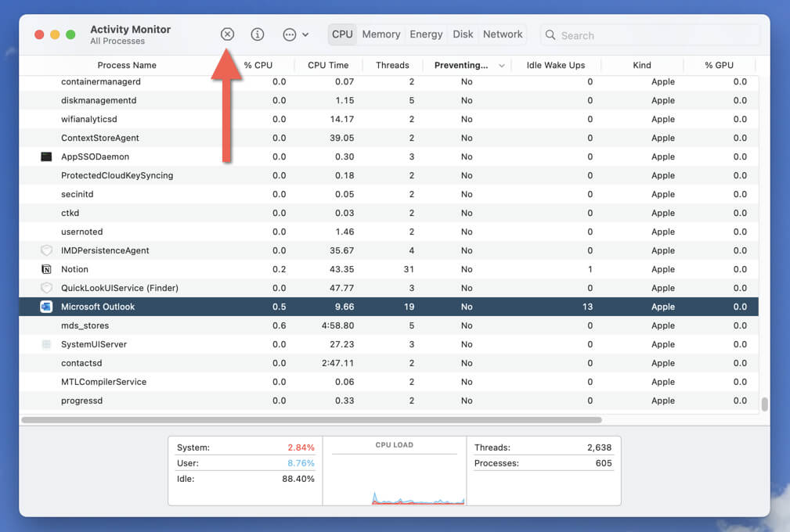Image resolution: width=790 pixels, height=532 pixels.
Task: Switch to the CPU tab
Action: pos(342,34)
